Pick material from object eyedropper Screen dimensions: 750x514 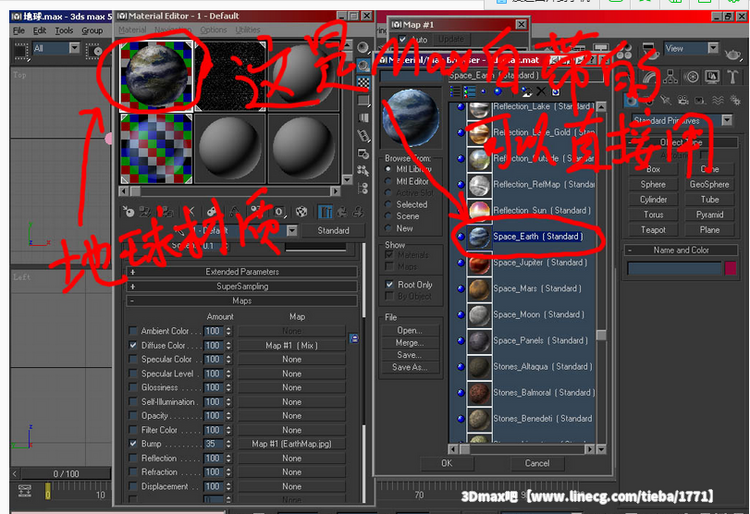[179, 230]
